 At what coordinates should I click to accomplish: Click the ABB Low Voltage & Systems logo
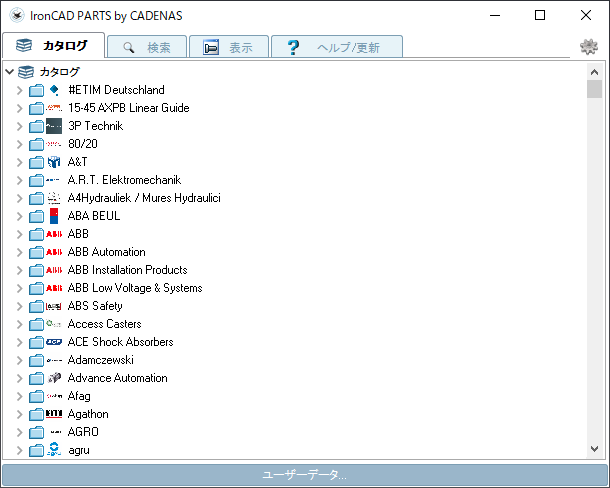[54, 288]
